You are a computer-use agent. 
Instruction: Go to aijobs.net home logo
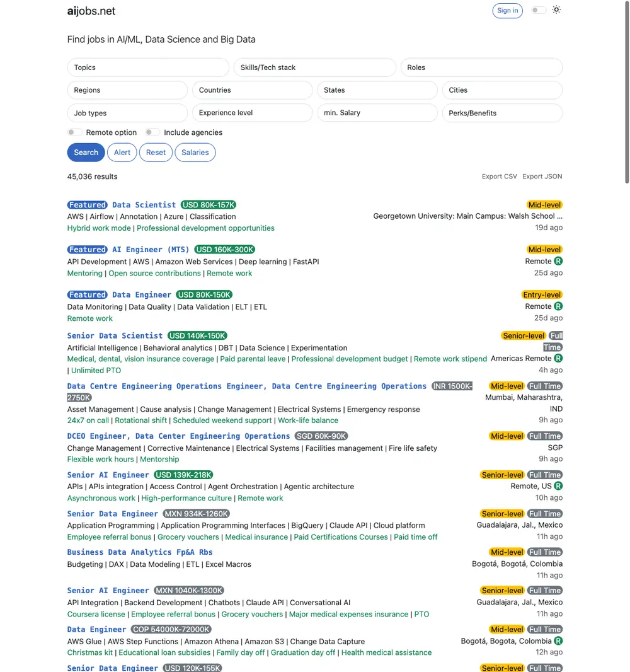pyautogui.click(x=91, y=11)
